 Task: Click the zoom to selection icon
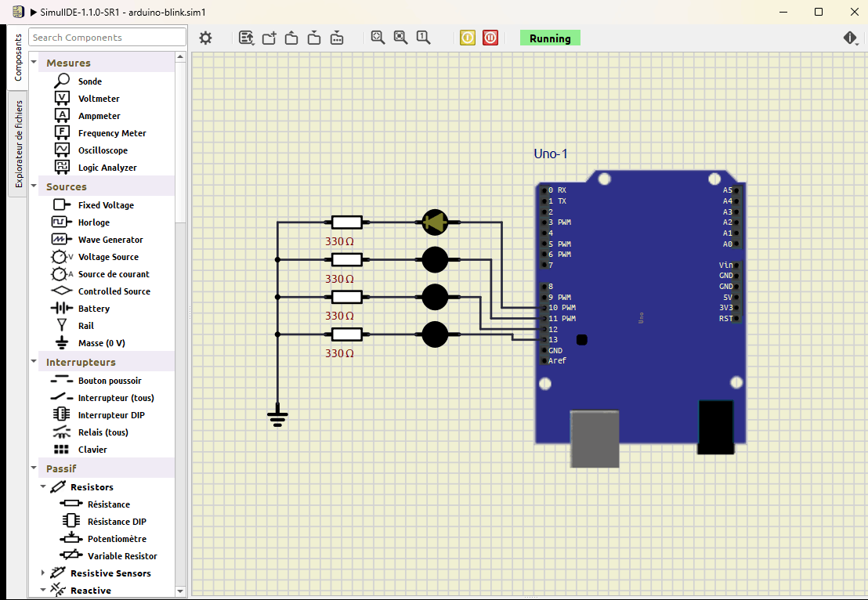point(401,38)
